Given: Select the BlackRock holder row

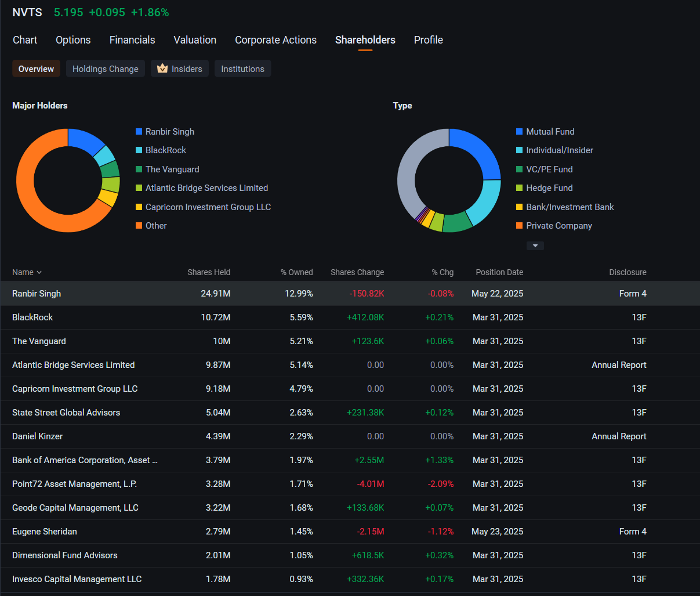Looking at the screenshot, I should click(350, 317).
